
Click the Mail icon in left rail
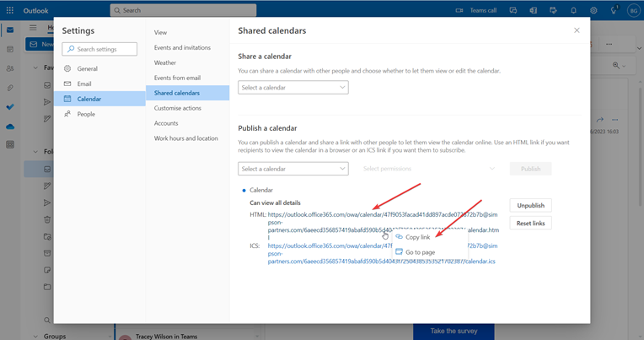pos(10,30)
